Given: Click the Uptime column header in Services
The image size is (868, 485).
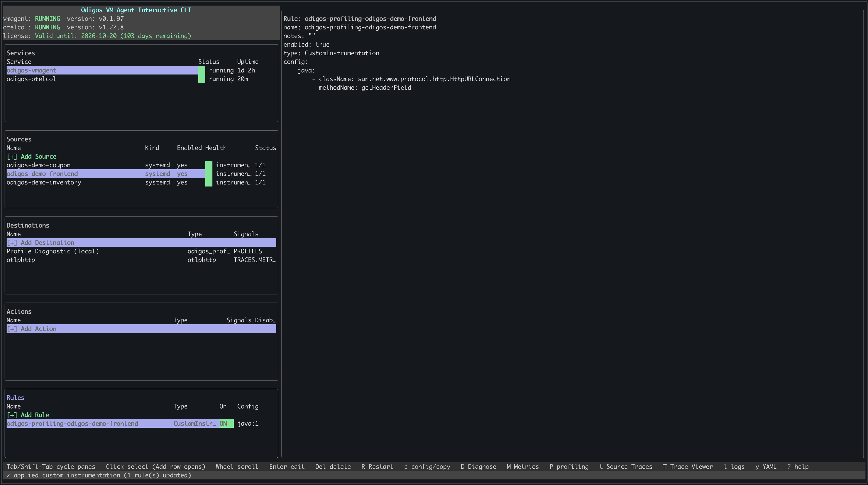Looking at the screenshot, I should pyautogui.click(x=248, y=62).
